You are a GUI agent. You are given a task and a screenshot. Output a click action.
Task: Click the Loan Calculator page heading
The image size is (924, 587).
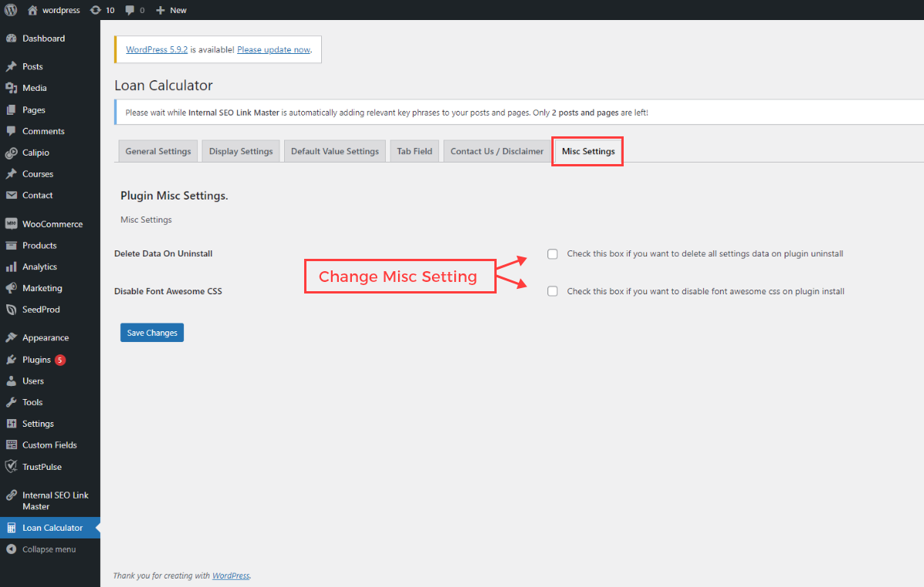click(x=163, y=86)
